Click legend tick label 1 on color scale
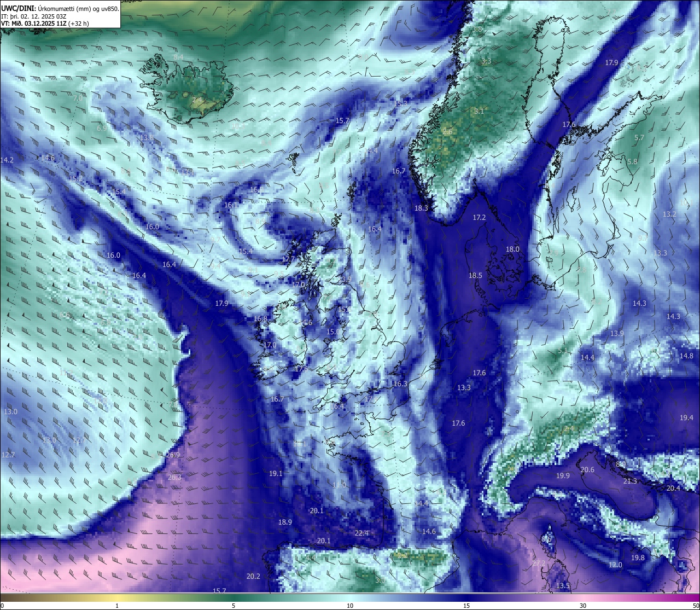 click(117, 606)
